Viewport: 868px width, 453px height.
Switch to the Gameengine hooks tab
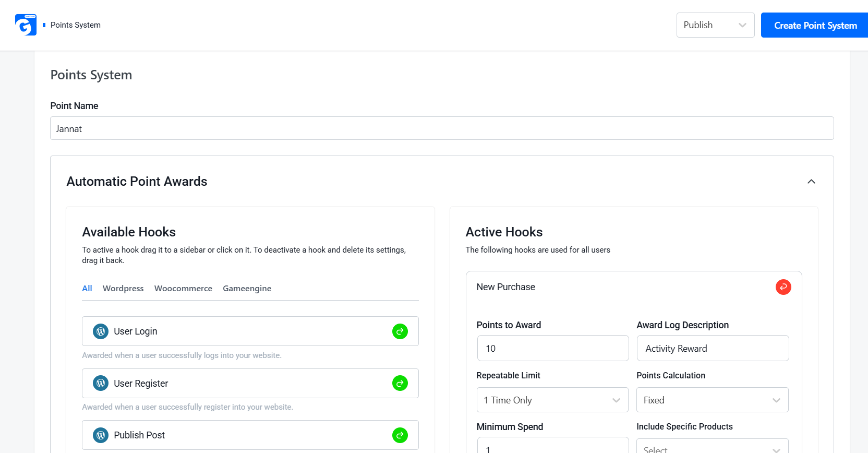247,289
